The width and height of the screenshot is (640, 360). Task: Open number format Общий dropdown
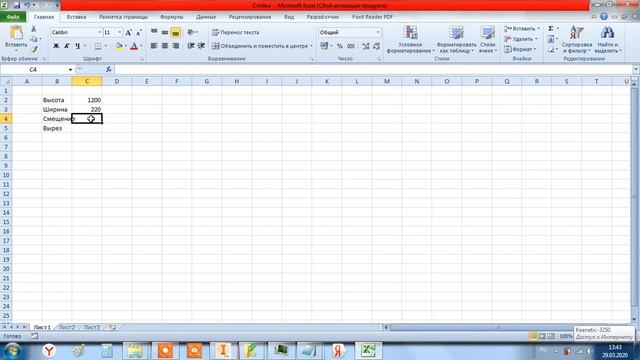pos(378,32)
